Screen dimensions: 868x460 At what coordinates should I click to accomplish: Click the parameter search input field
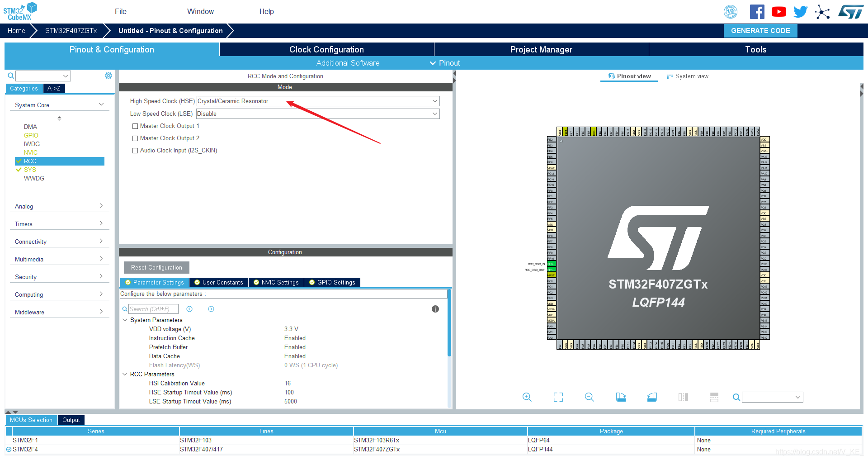[153, 309]
